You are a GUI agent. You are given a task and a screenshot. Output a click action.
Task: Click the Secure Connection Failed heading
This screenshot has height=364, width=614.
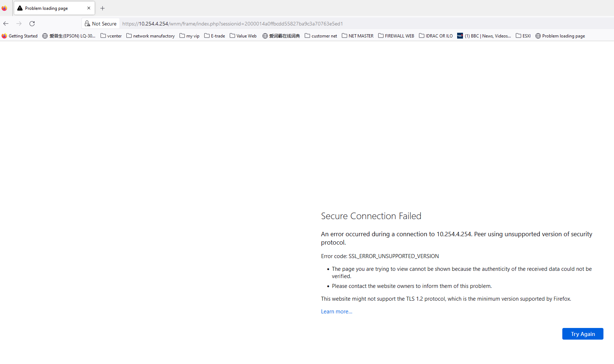[371, 216]
